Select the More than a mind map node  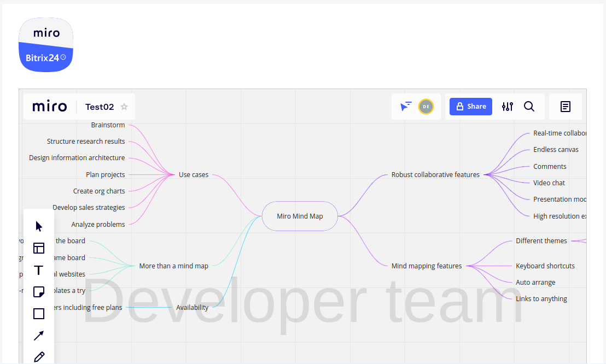coord(173,266)
